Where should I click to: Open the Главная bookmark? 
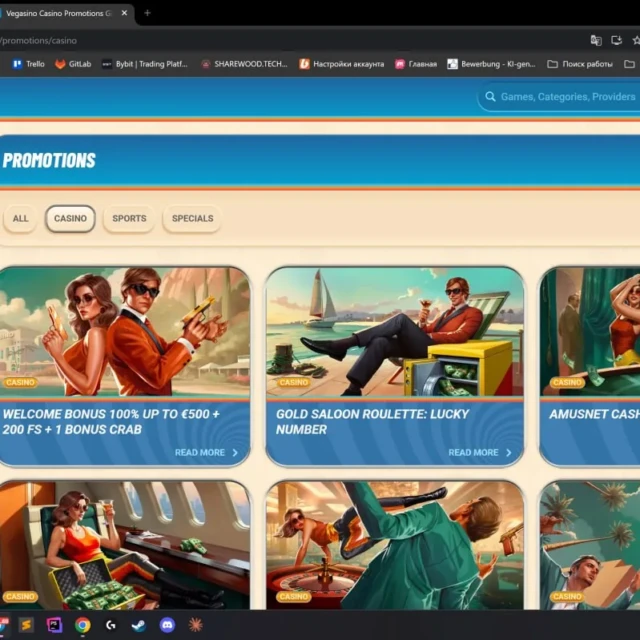[416, 64]
